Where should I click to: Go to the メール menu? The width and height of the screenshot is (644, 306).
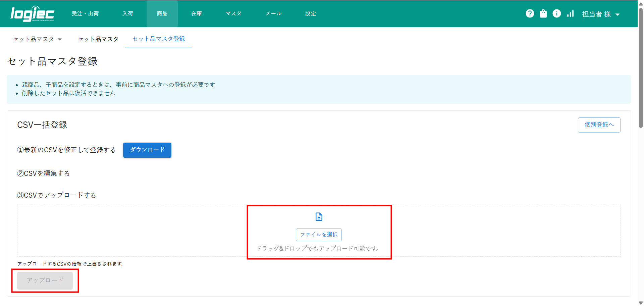point(273,14)
